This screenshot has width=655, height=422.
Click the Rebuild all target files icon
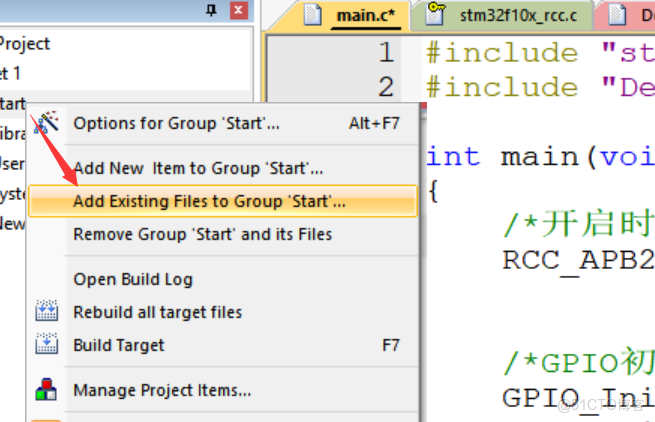[47, 310]
